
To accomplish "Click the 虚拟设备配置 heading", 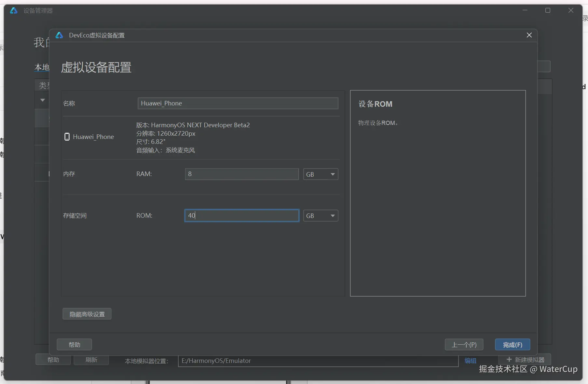I will pos(96,67).
